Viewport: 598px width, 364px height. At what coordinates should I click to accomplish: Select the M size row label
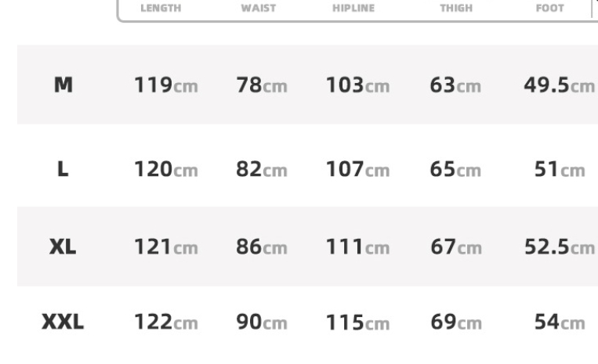click(63, 85)
